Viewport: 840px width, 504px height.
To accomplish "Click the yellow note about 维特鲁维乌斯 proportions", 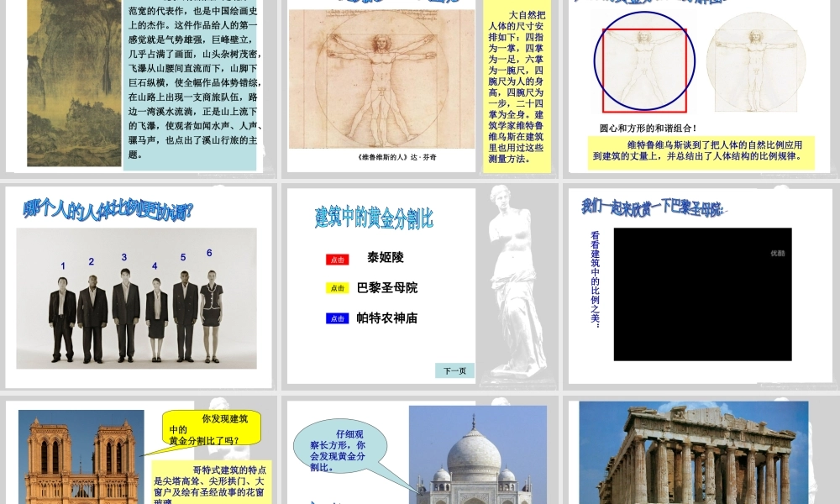I will point(701,151).
